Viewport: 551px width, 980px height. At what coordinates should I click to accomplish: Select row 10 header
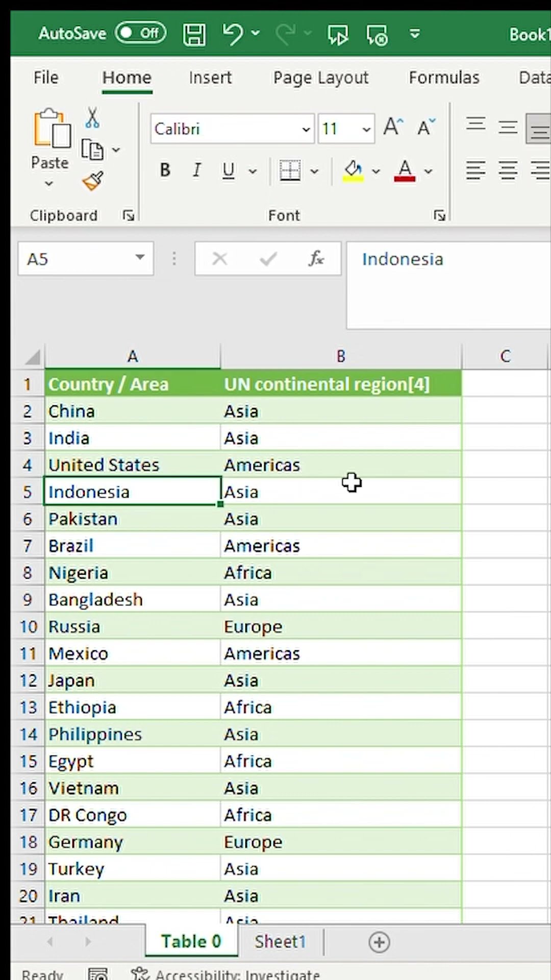(x=28, y=627)
